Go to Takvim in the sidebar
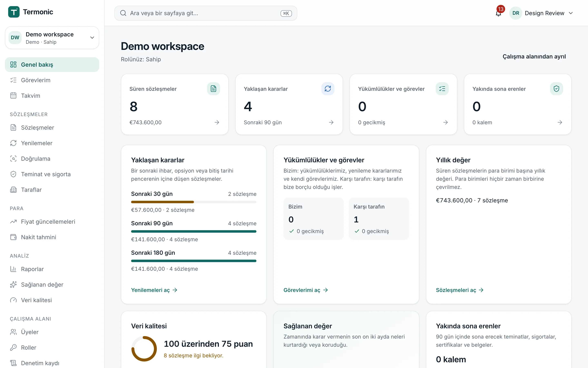The width and height of the screenshot is (588, 368). 52,96
